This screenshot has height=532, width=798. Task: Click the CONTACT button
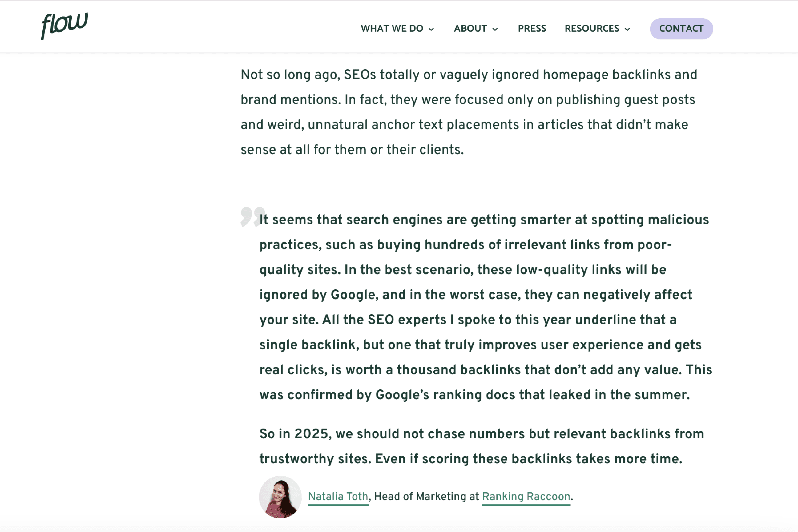(x=681, y=29)
